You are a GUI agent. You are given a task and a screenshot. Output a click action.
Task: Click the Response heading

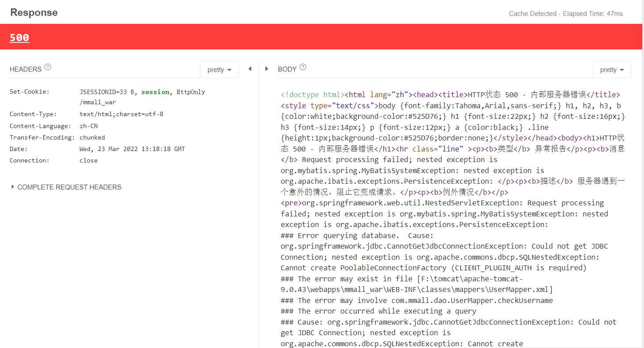coord(34,12)
